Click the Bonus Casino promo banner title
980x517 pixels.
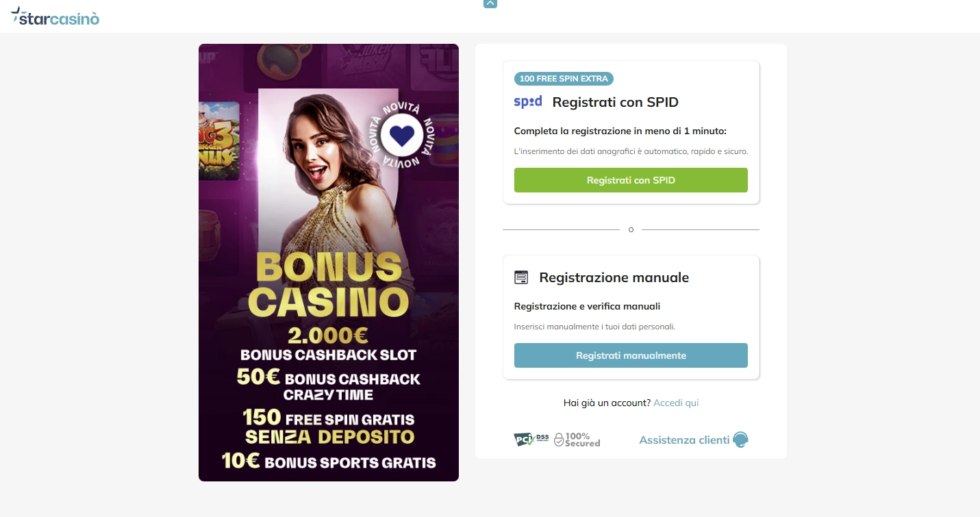tap(329, 284)
